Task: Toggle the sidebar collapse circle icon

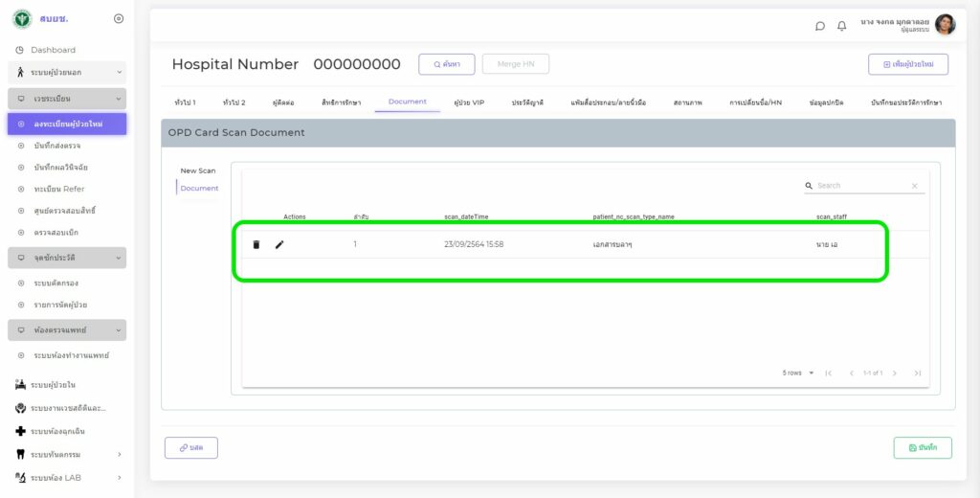Action: [119, 18]
